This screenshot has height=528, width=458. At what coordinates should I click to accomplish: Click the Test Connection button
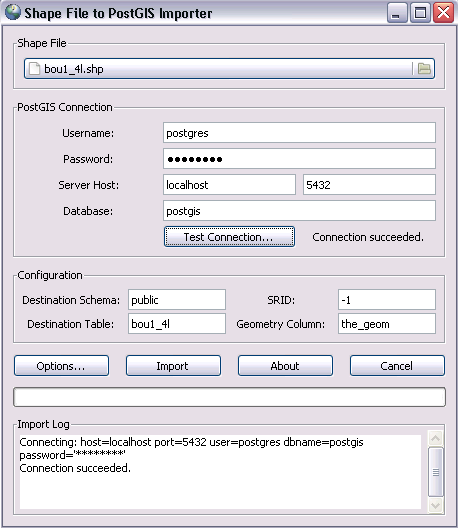pos(229,237)
